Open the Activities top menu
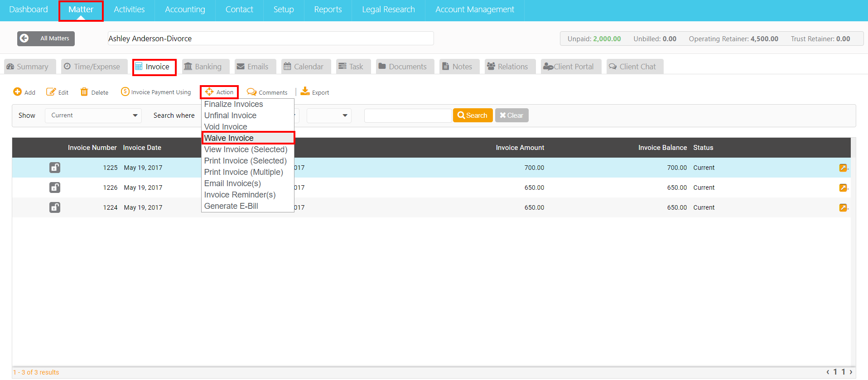 129,10
